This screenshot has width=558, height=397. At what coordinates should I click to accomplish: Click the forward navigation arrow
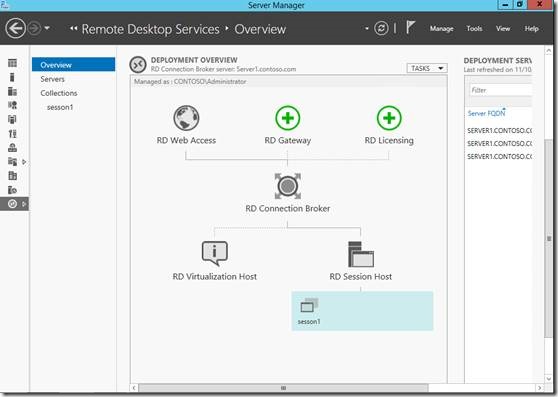pyautogui.click(x=34, y=28)
